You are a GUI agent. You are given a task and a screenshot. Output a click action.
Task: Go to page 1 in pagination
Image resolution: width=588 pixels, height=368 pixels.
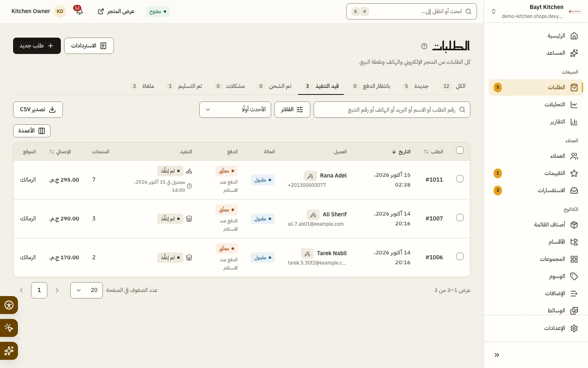pyautogui.click(x=39, y=290)
